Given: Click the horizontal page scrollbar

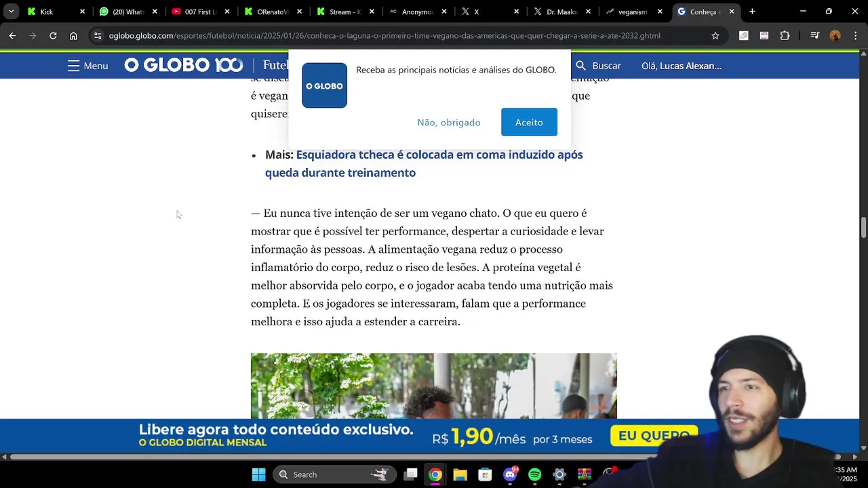Looking at the screenshot, I should (423, 457).
